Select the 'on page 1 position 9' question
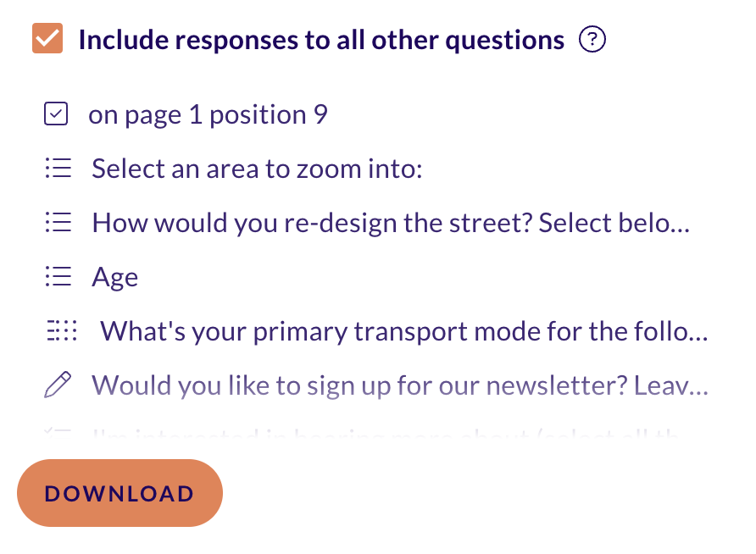 pyautogui.click(x=208, y=114)
